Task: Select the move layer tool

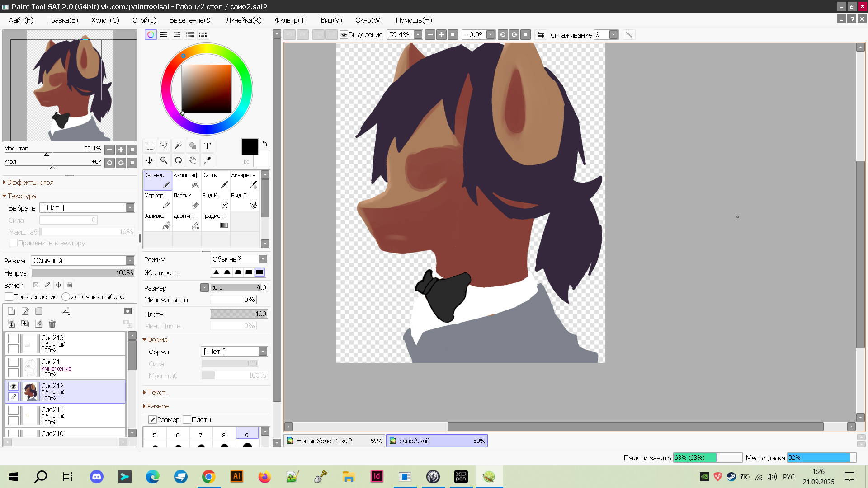Action: tap(149, 160)
